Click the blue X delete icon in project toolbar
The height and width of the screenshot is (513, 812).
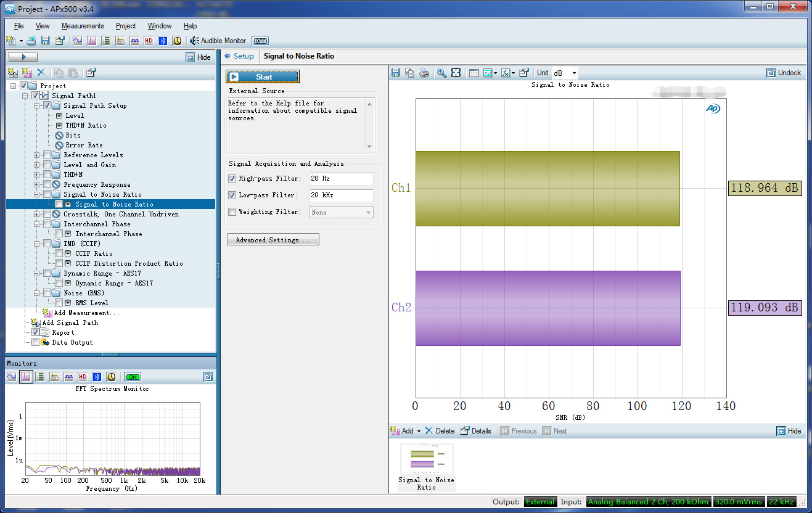pyautogui.click(x=41, y=73)
